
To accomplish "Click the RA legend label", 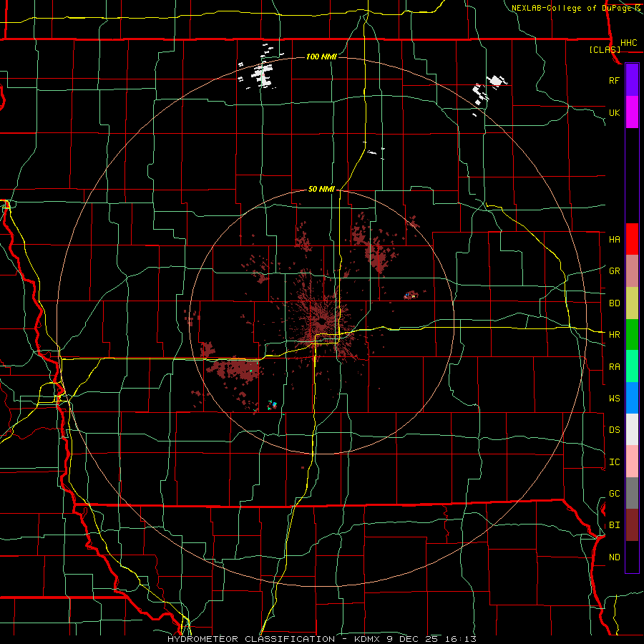I will click(615, 367).
